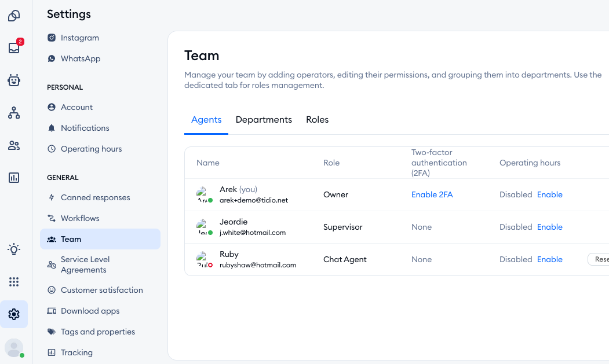Open the Tidio logo icon at top
The width and height of the screenshot is (609, 364).
14,16
